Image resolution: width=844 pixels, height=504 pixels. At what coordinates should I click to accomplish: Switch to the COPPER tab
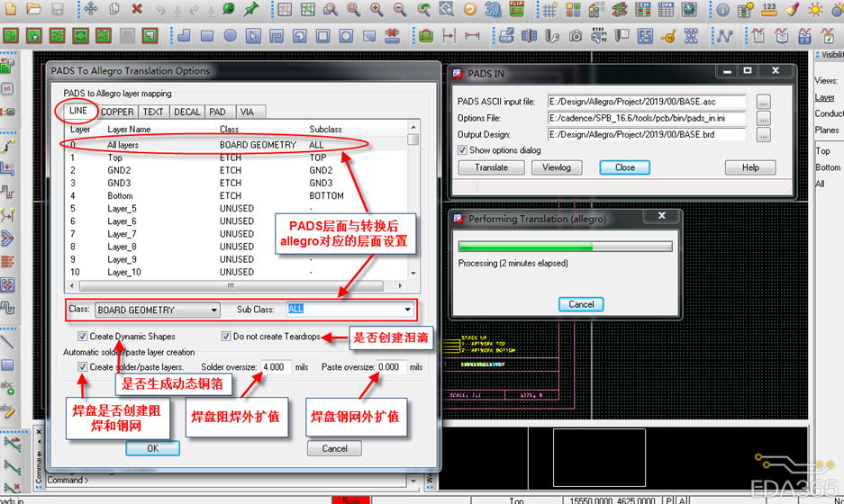pyautogui.click(x=117, y=112)
